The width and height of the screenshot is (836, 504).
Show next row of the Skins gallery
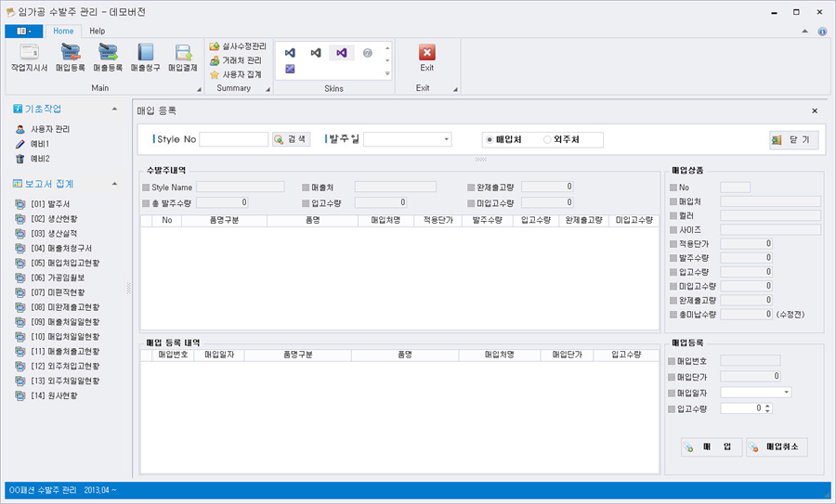click(387, 60)
